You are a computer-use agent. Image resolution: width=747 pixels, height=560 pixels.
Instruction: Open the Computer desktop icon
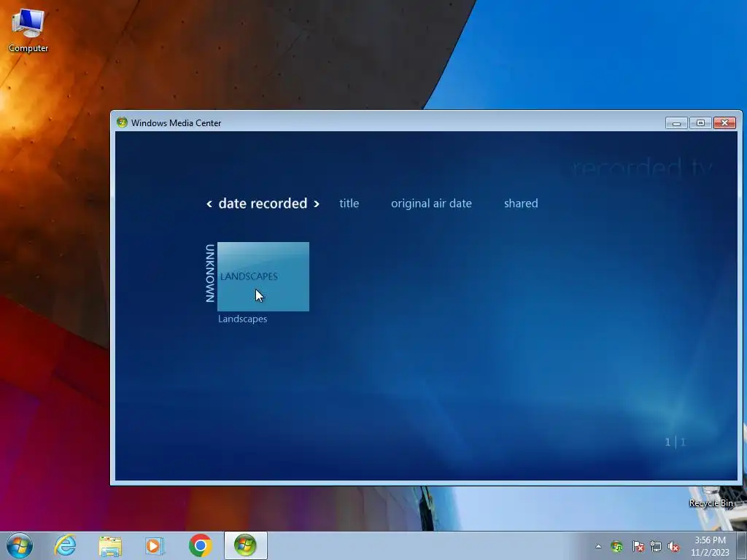point(28,31)
